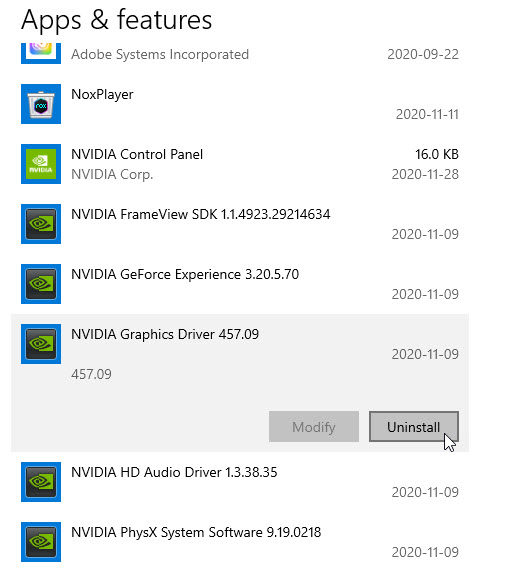Click the 2020-11-11 NoxPlayer install date
Viewport: 520px width, 570px height.
(x=427, y=115)
